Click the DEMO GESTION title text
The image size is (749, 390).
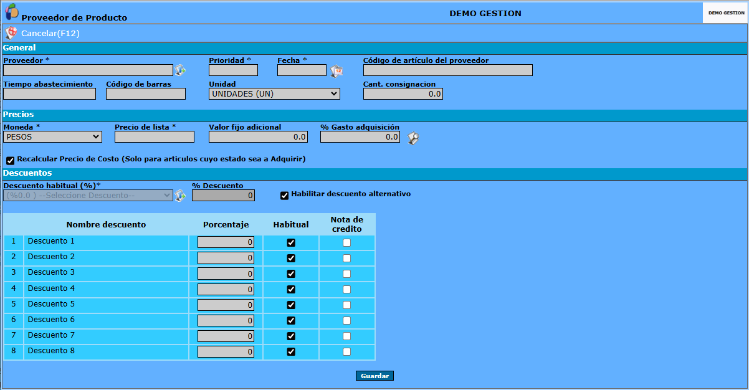(x=485, y=13)
